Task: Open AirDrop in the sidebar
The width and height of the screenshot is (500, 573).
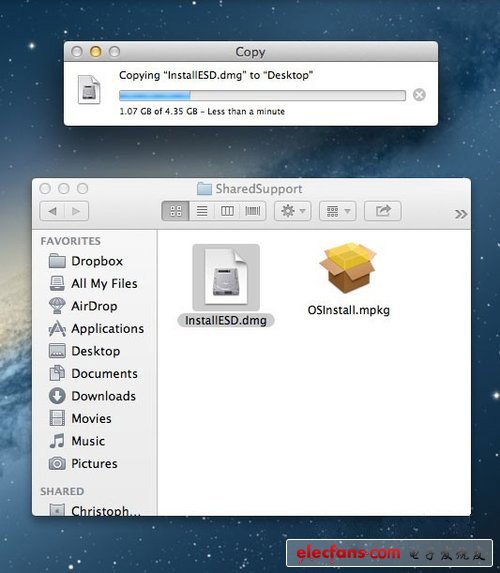Action: pos(96,306)
